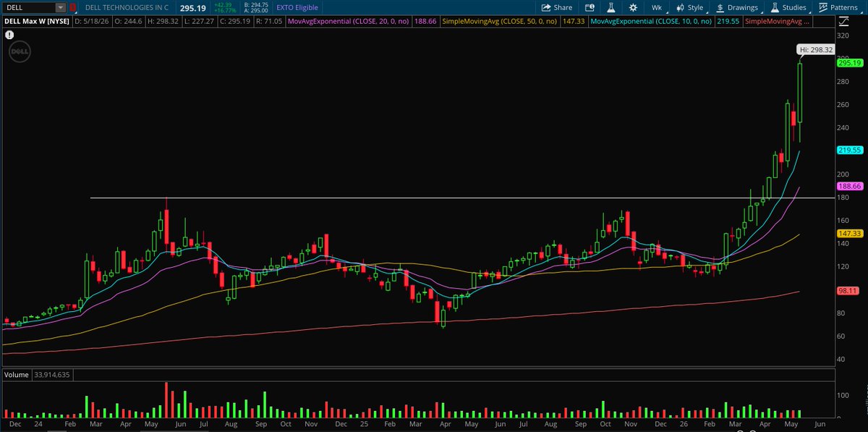Click the Dell logo watermark button
Screen dimensions: 868x432
[19, 53]
